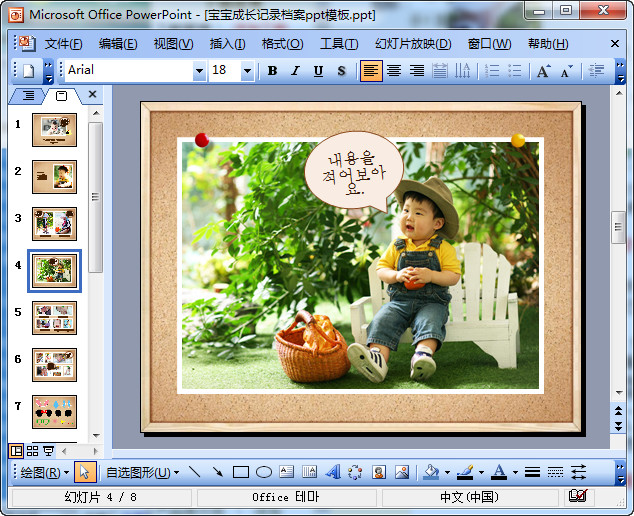Screen dimensions: 634x516
Task: Open the font color dropdown arrow
Action: 515,472
